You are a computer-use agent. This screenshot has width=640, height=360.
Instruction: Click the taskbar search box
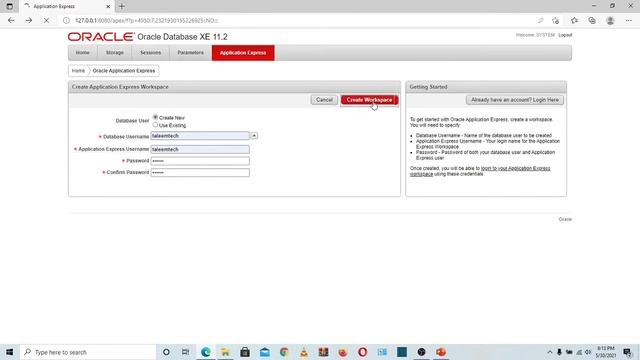[x=88, y=352]
